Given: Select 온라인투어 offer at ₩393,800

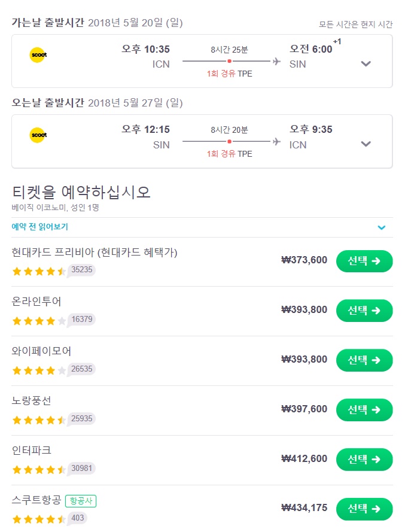Looking at the screenshot, I should [364, 311].
